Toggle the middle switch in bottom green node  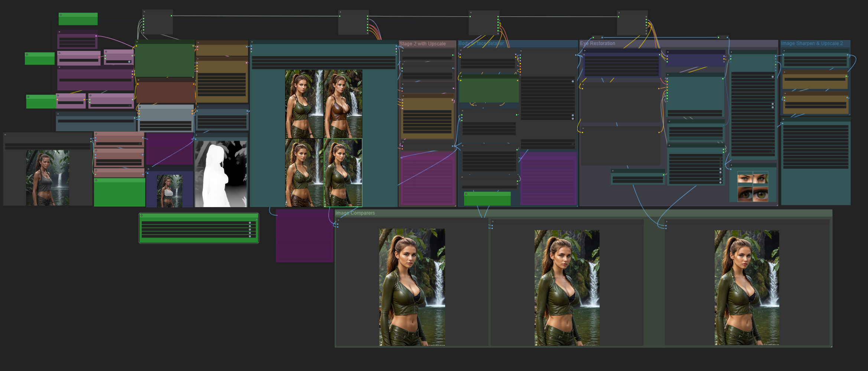point(250,229)
